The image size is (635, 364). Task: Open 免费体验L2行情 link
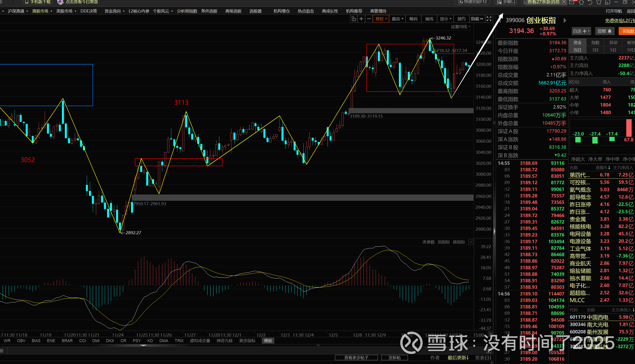(620, 21)
